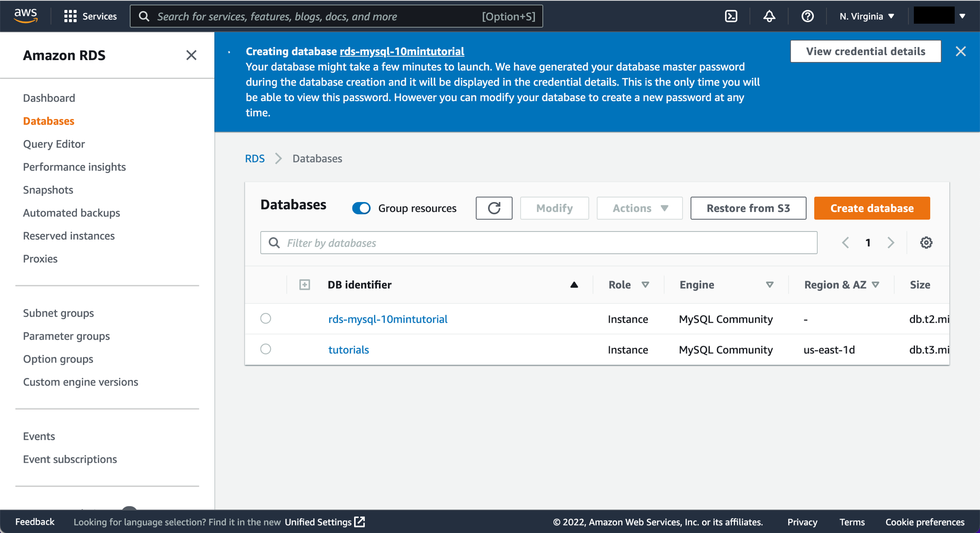Viewport: 980px width, 533px height.
Task: Open the Snapshots section
Action: coord(48,190)
